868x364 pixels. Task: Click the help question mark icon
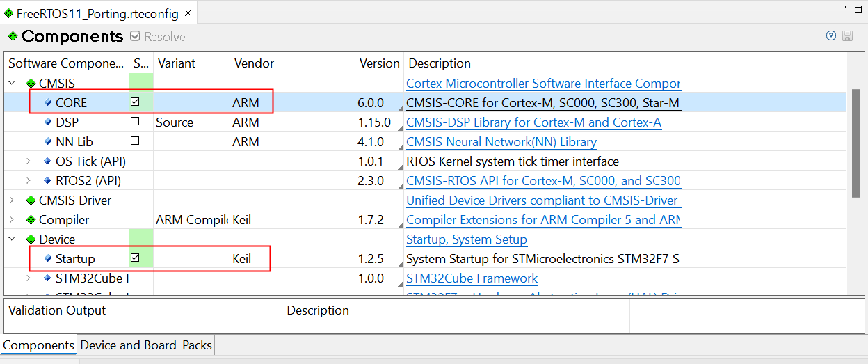(x=830, y=36)
